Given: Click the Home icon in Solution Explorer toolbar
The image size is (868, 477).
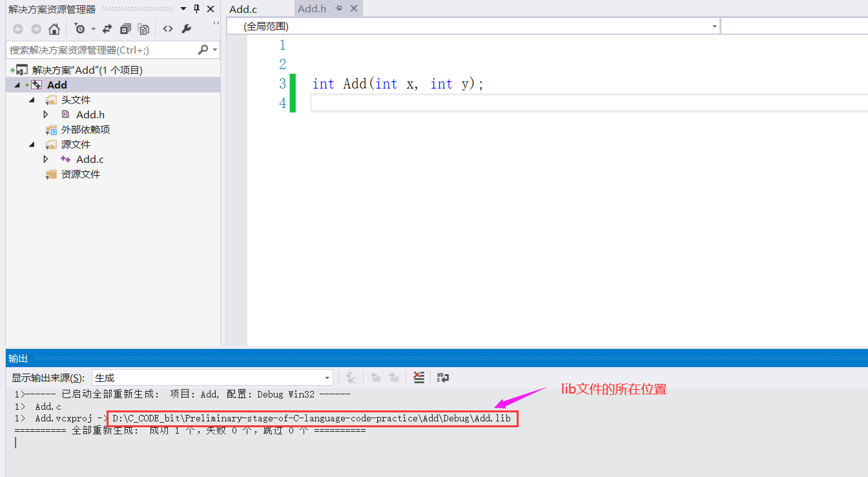Looking at the screenshot, I should [x=54, y=29].
